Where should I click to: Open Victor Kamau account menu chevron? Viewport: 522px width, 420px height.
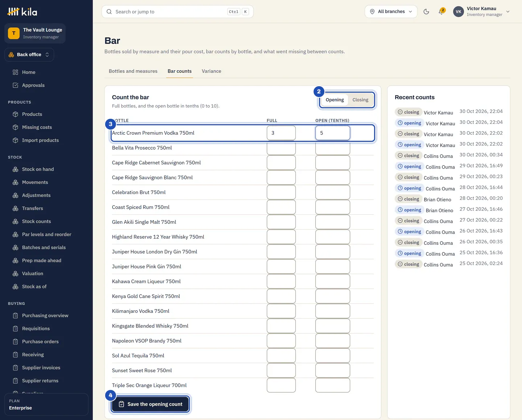point(508,12)
